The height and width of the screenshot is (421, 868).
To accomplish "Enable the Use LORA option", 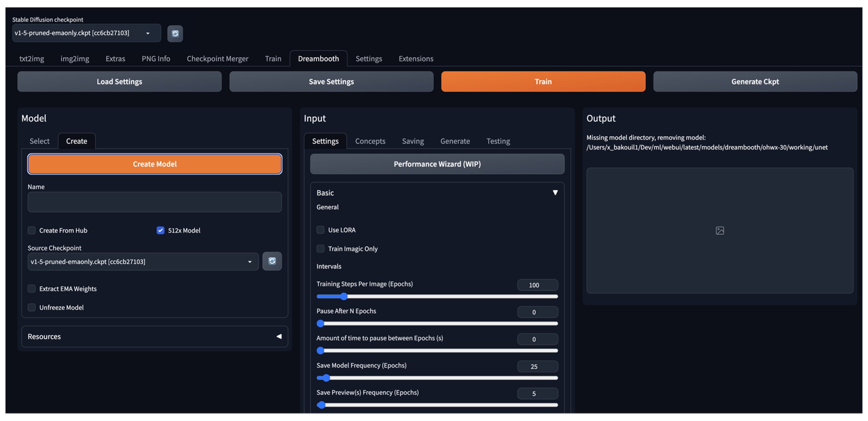I will coord(320,230).
